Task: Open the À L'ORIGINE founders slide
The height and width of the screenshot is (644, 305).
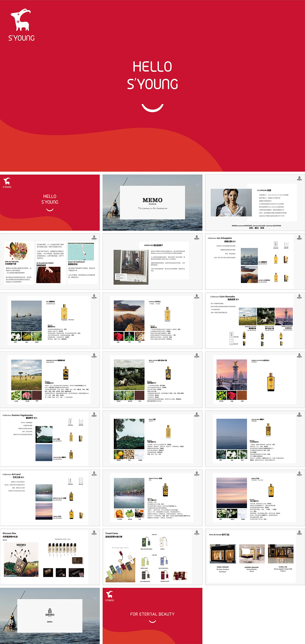Action: tap(255, 202)
